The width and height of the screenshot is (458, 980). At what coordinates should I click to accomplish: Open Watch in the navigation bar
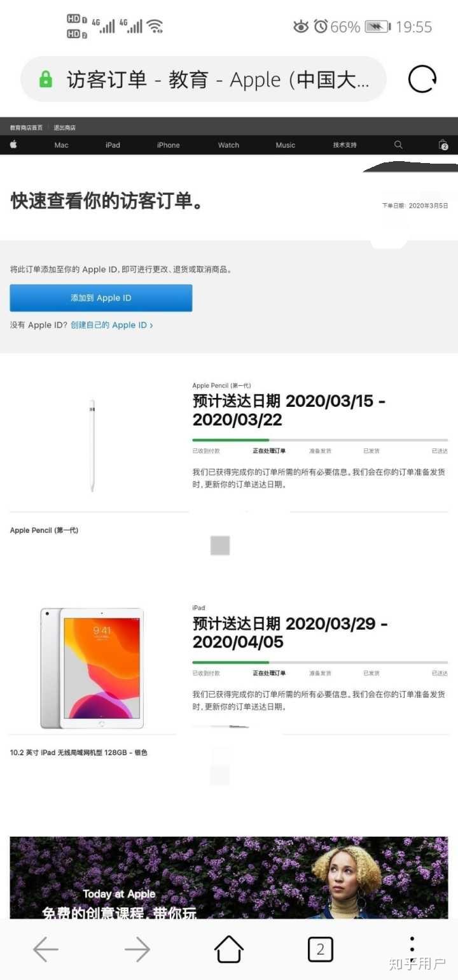pyautogui.click(x=228, y=145)
